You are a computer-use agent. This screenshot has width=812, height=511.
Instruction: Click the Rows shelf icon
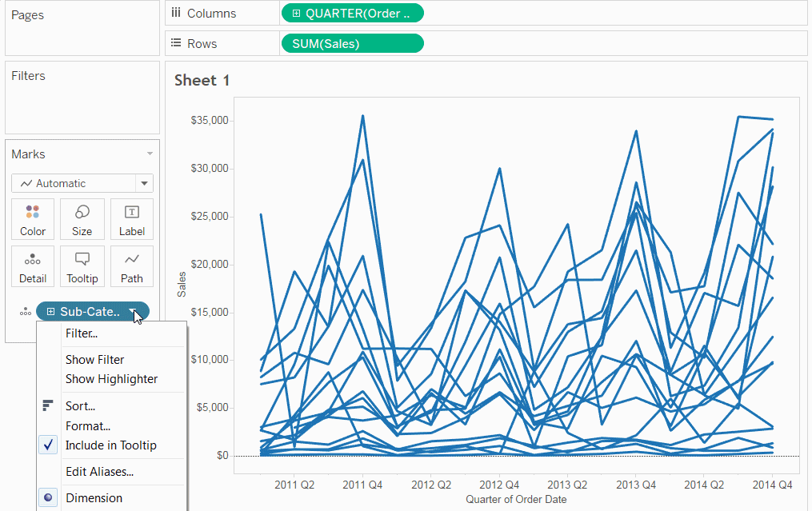176,43
